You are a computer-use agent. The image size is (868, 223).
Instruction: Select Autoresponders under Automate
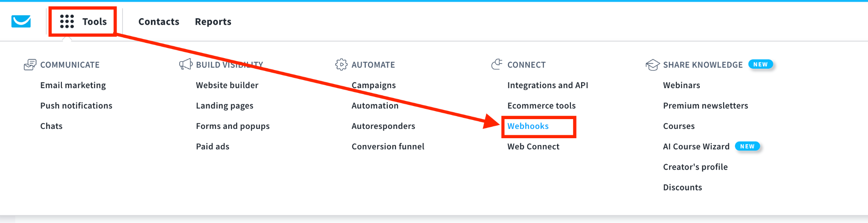click(x=383, y=126)
